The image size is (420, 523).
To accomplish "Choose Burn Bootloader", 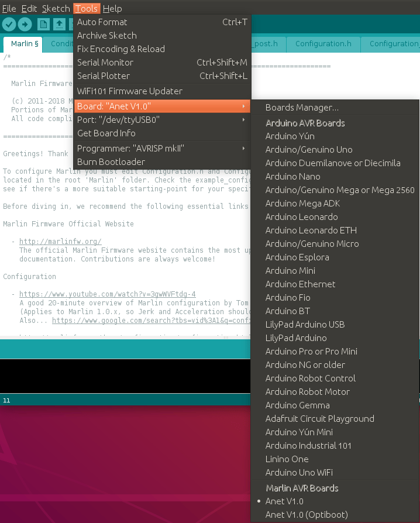I will point(162,162).
